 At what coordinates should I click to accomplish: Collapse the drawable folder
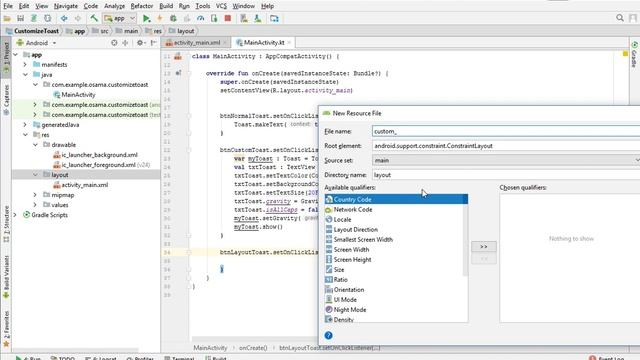pyautogui.click(x=36, y=145)
